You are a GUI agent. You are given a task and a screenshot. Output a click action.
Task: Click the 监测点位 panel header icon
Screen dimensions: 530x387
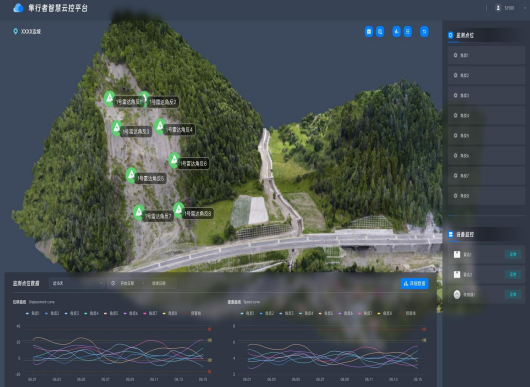point(451,35)
